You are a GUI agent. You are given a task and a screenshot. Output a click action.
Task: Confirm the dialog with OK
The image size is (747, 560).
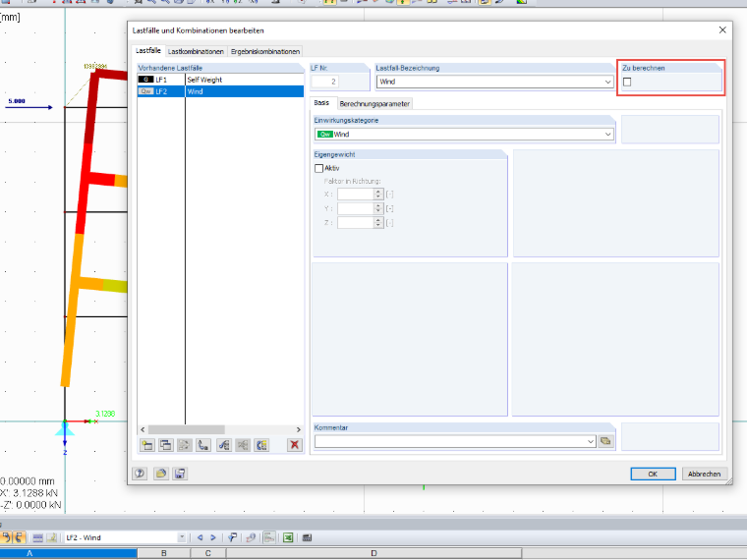point(653,474)
